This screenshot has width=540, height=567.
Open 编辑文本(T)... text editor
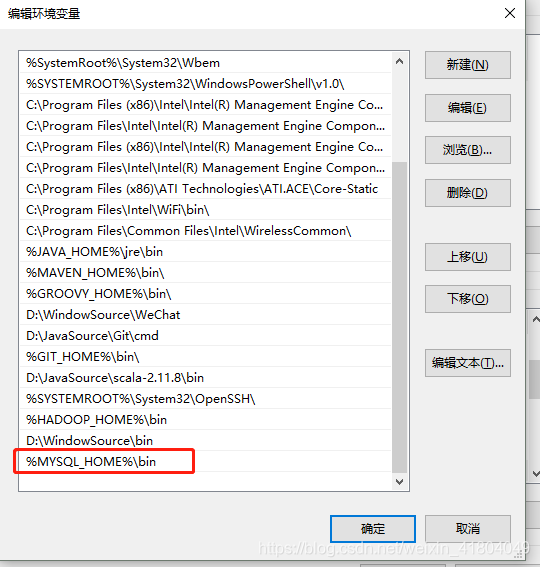[x=468, y=363]
